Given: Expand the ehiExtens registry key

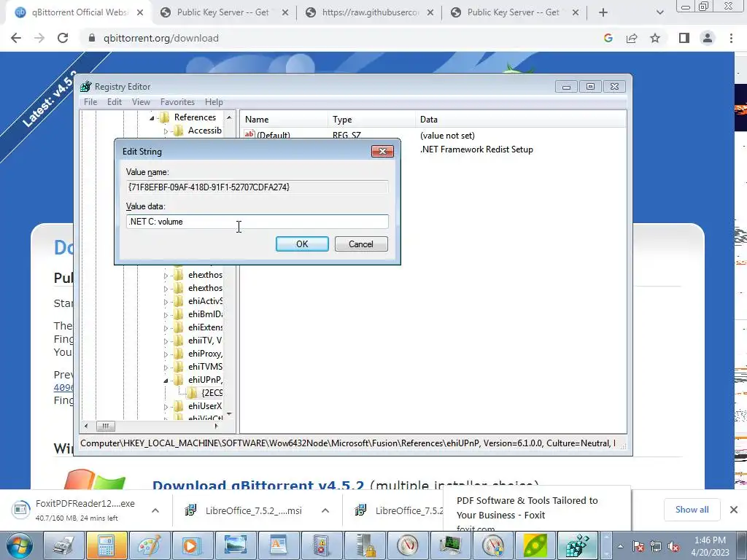Looking at the screenshot, I should [166, 327].
